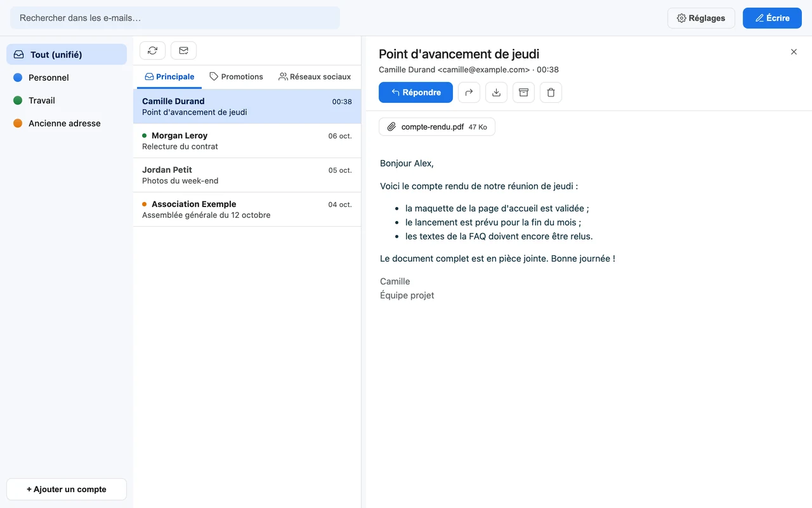Switch to the Réseaux sociaux tab
The height and width of the screenshot is (508, 812).
click(315, 77)
